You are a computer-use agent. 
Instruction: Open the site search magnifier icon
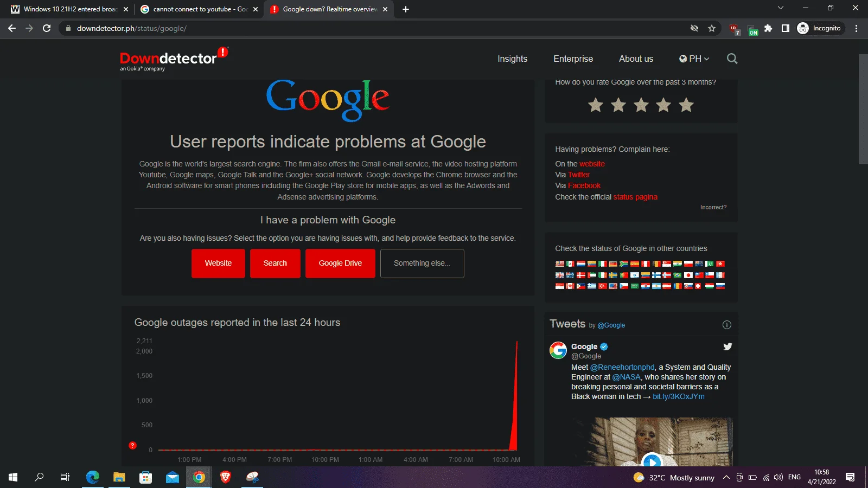click(732, 59)
